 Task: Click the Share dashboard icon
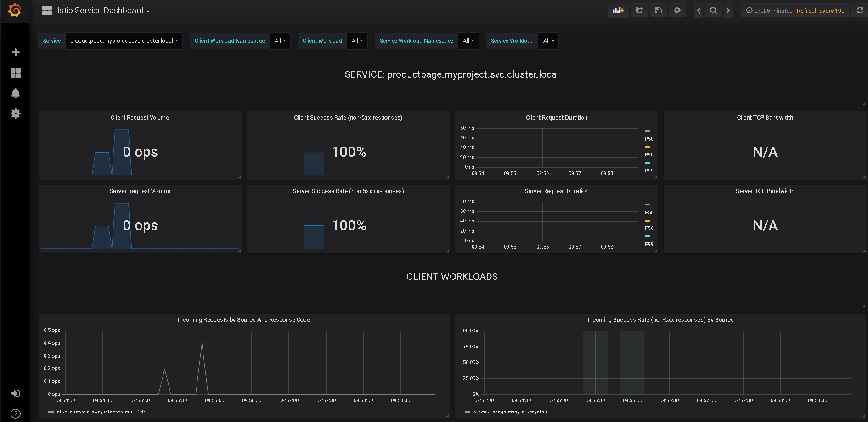point(639,11)
